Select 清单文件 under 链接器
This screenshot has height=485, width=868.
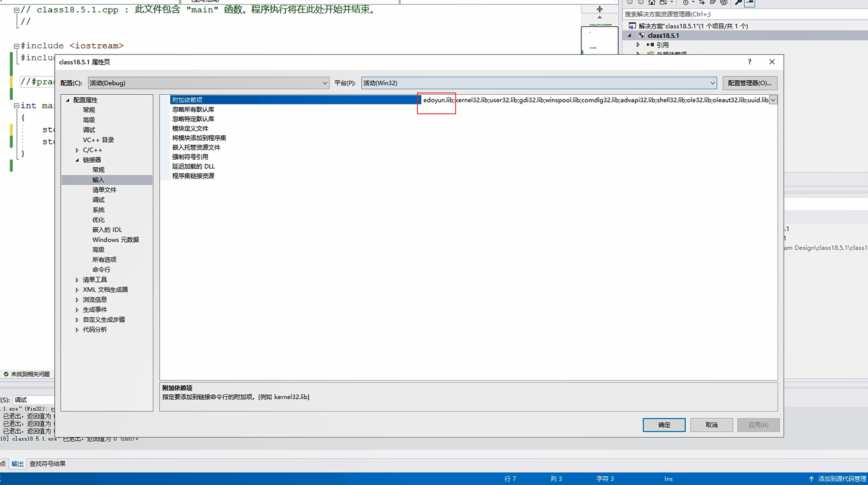(x=104, y=190)
